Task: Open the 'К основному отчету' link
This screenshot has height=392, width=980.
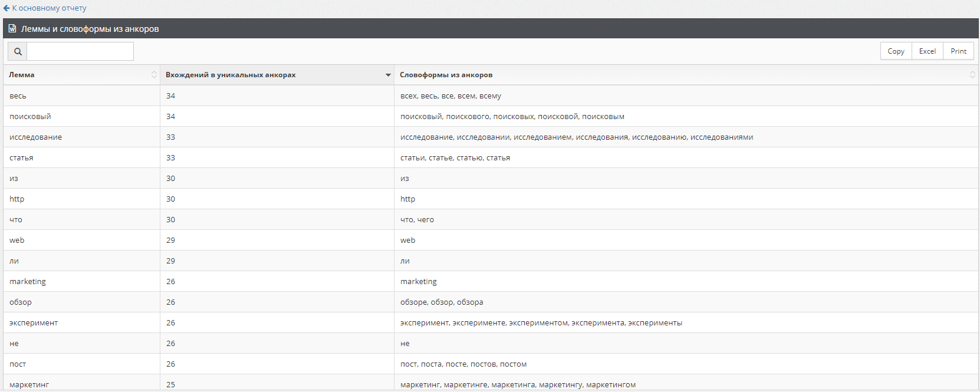Action: click(49, 8)
